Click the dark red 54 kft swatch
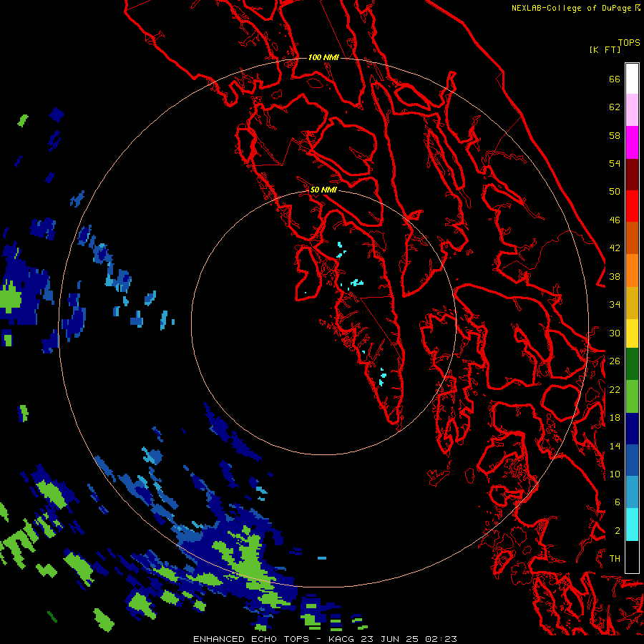 coord(632,174)
